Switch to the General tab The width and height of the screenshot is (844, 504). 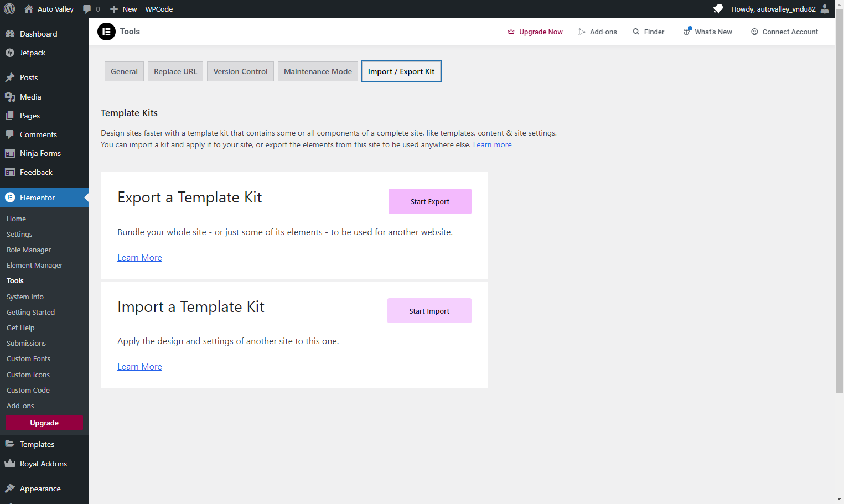124,71
